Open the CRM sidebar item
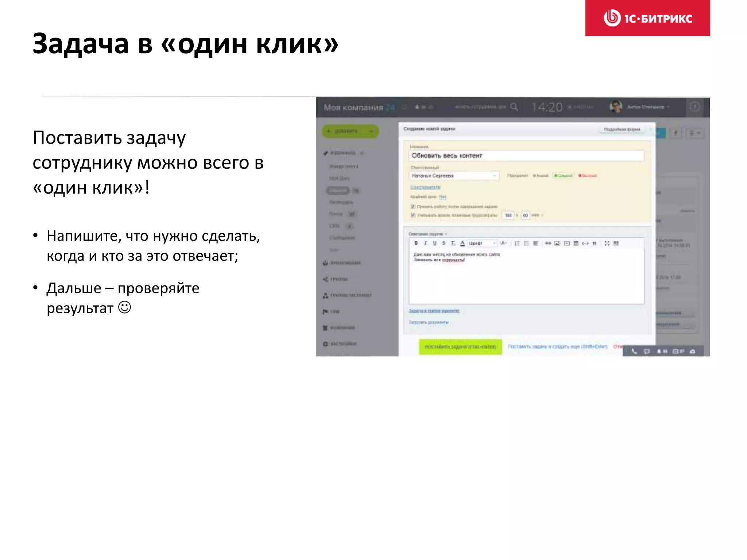The width and height of the screenshot is (747, 560). point(334,226)
